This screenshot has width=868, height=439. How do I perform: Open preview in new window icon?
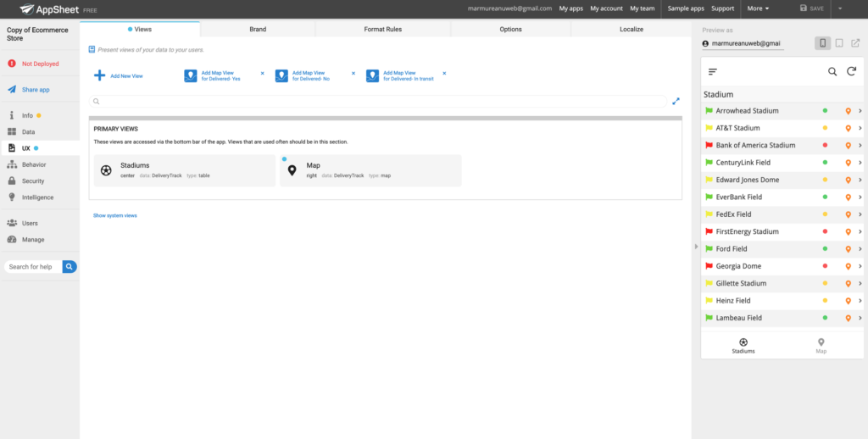855,43
